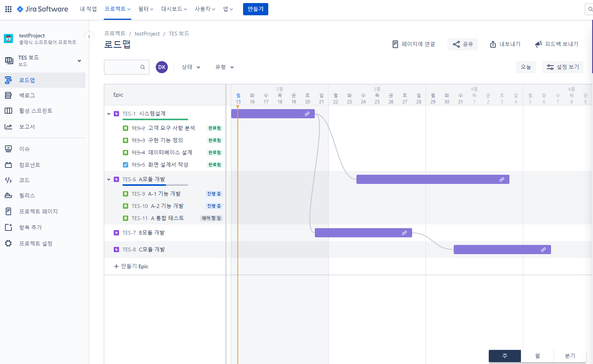The image size is (593, 364).
Task: Switch timeline to 분기 view
Action: [570, 356]
